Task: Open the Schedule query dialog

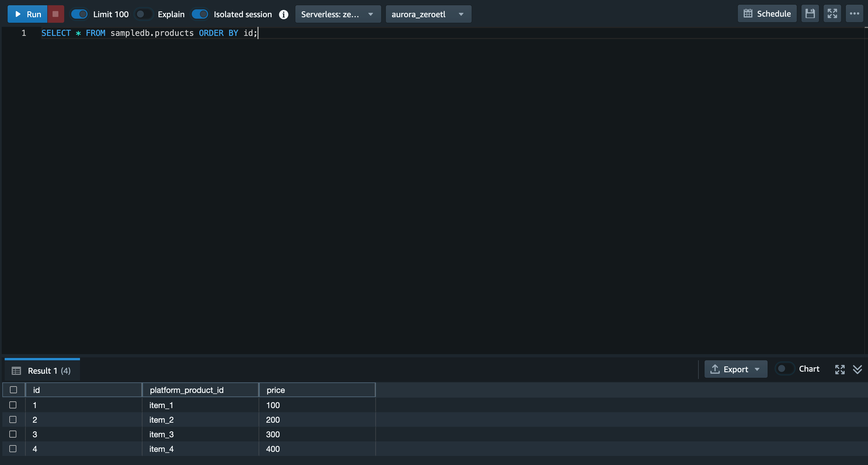Action: pos(767,14)
